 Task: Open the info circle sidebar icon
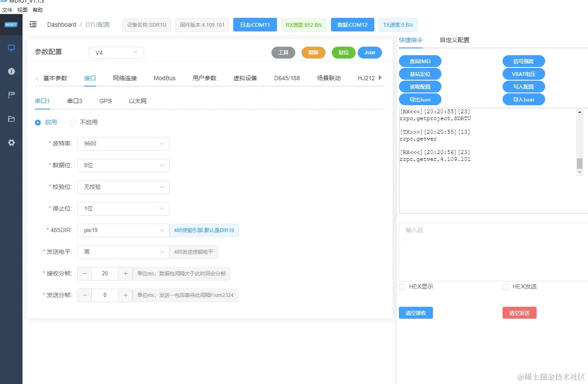pos(11,71)
